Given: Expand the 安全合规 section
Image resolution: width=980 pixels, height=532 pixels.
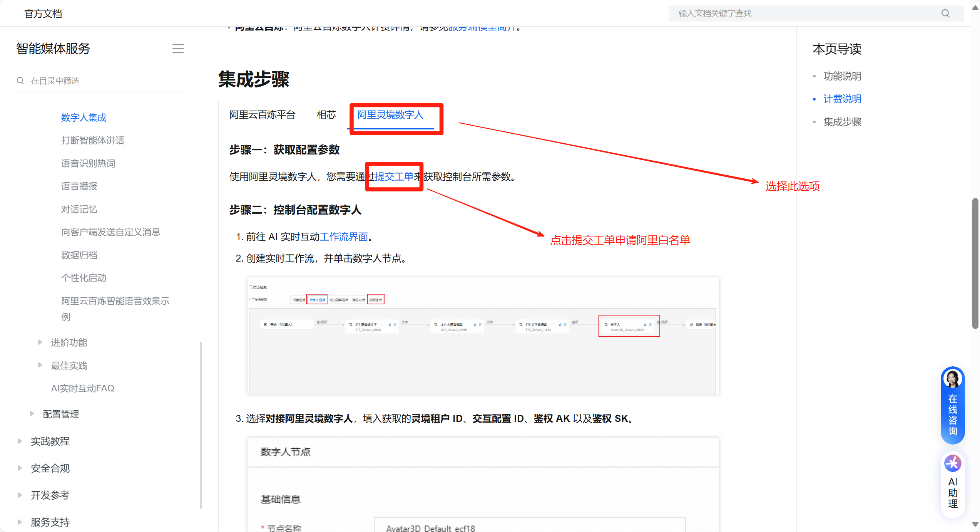Looking at the screenshot, I should pyautogui.click(x=20, y=468).
